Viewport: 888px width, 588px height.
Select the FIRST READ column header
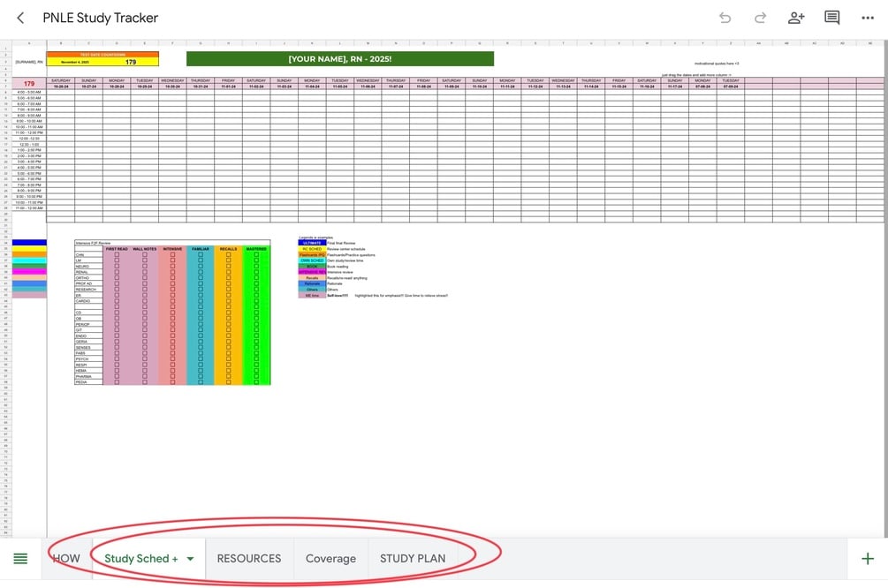[x=117, y=249]
